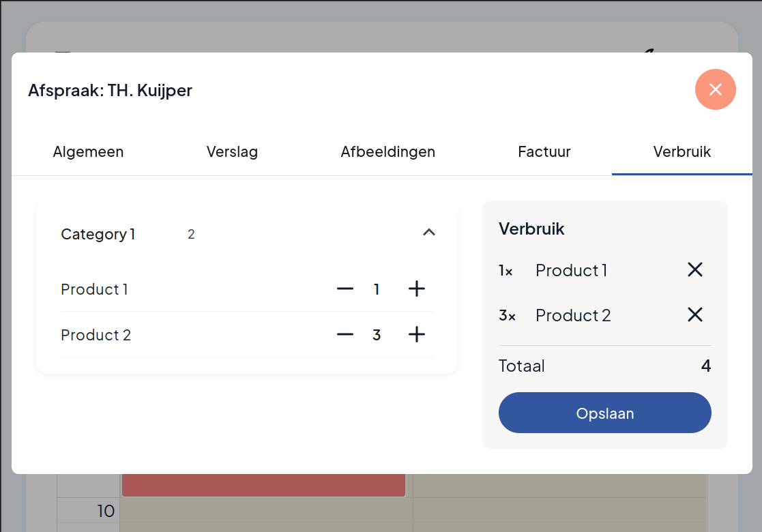Switch to the Verslag tab
Viewport: 762px width, 532px height.
pos(232,151)
